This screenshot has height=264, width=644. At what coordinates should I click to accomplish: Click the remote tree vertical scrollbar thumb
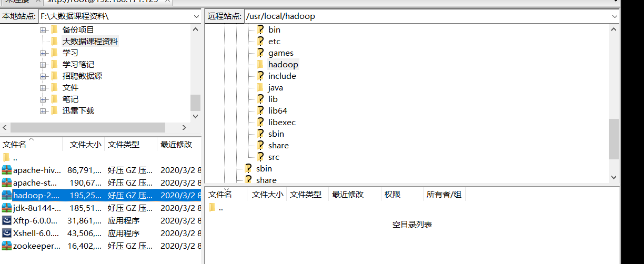pyautogui.click(x=614, y=139)
